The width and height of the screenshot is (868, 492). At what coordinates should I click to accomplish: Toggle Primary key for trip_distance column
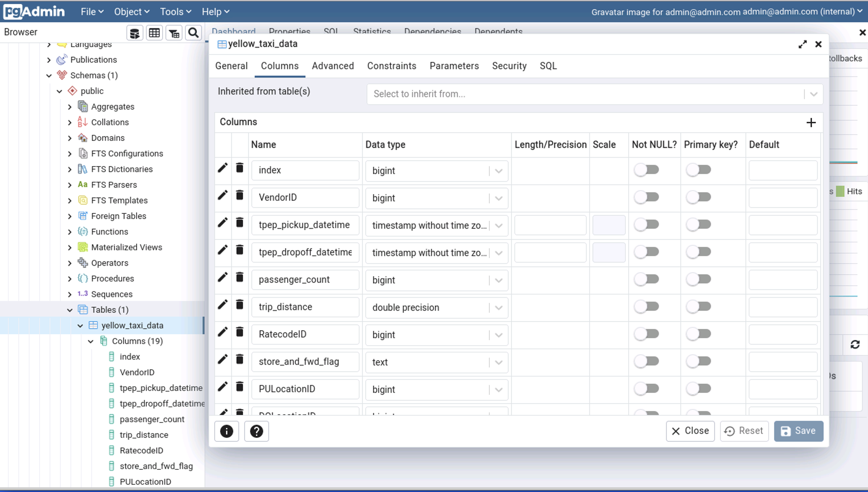pos(698,307)
